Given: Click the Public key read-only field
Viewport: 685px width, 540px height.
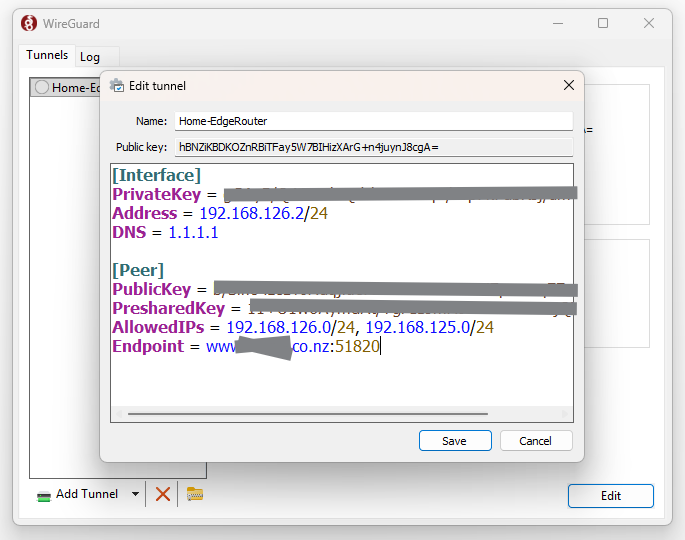Looking at the screenshot, I should point(372,147).
